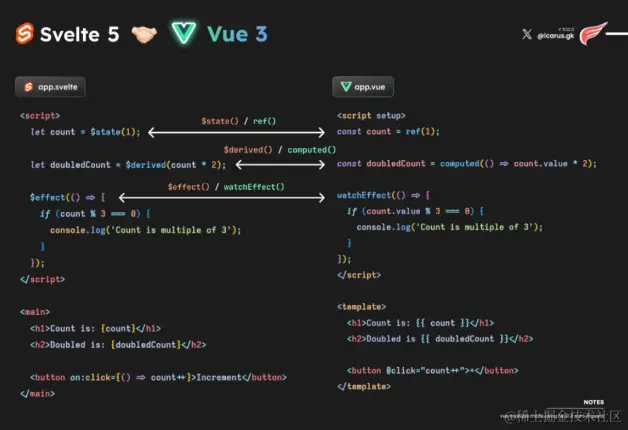Click the line 'const count = ref(1);'
The height and width of the screenshot is (430, 628).
pyautogui.click(x=388, y=132)
